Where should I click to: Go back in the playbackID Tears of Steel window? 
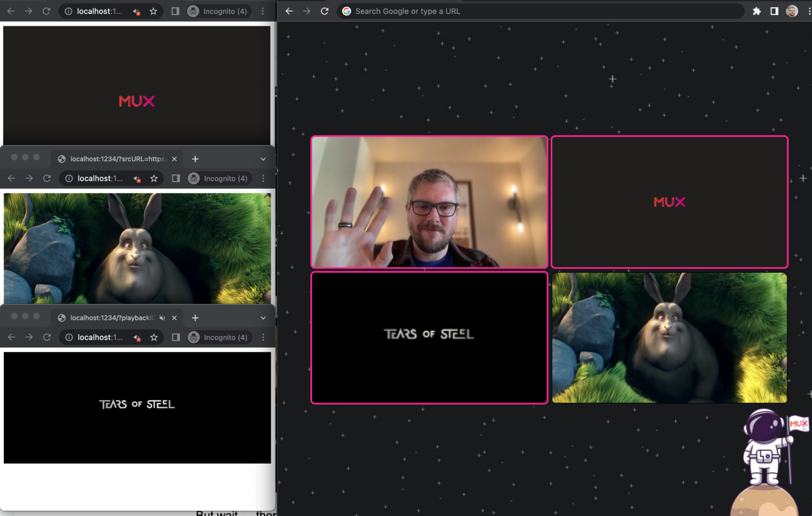coord(11,337)
